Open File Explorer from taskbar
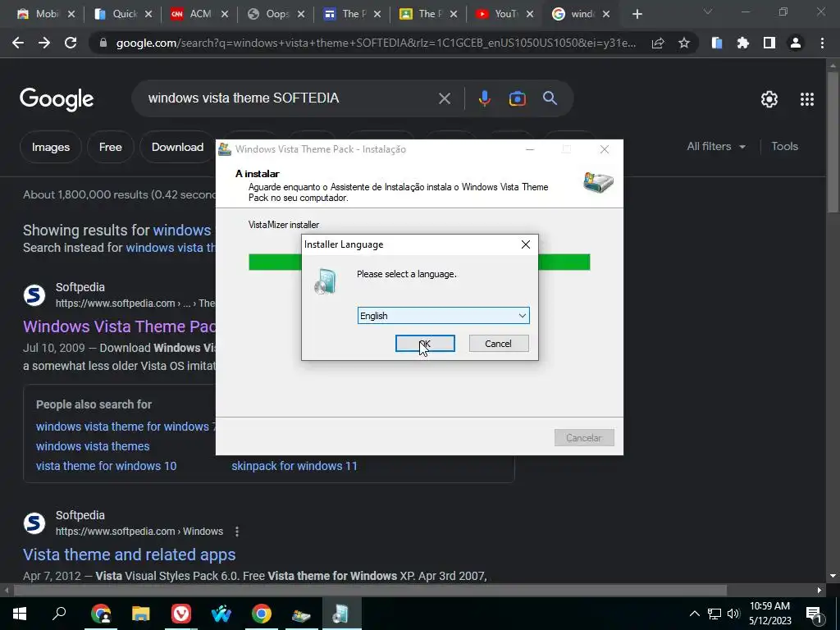The width and height of the screenshot is (840, 630). click(x=141, y=614)
